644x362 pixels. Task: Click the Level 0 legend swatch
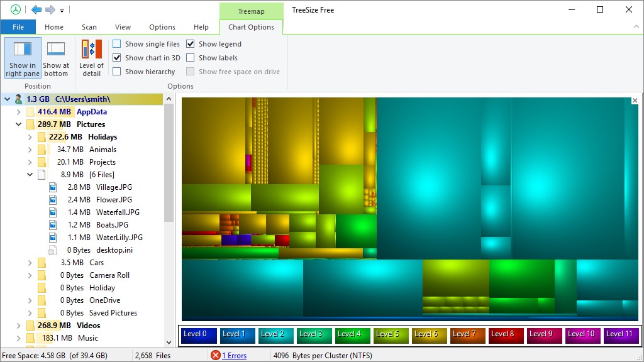pos(199,336)
